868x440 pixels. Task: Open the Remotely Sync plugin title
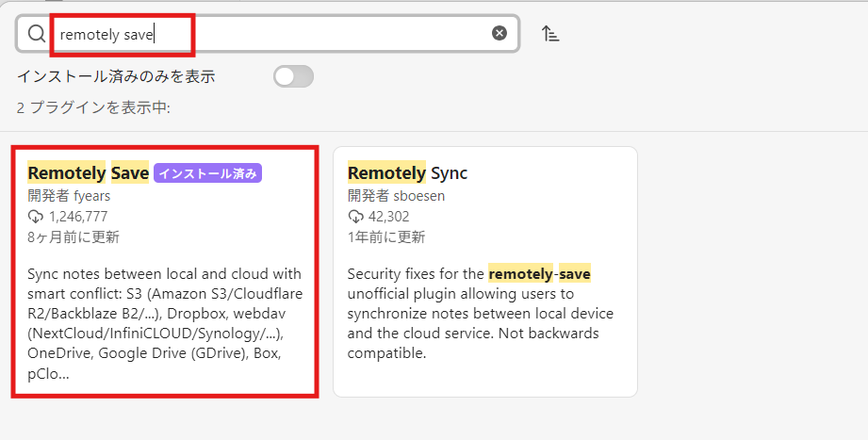click(407, 172)
